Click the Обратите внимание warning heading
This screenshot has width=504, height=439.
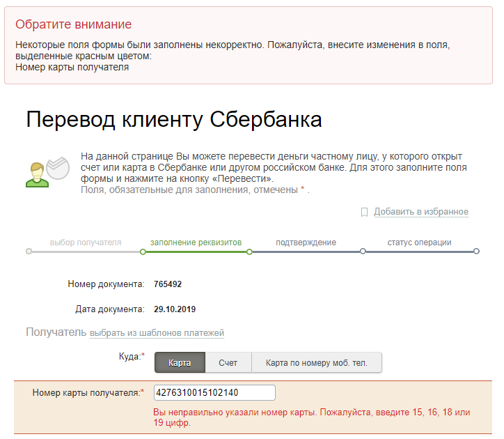[x=74, y=24]
